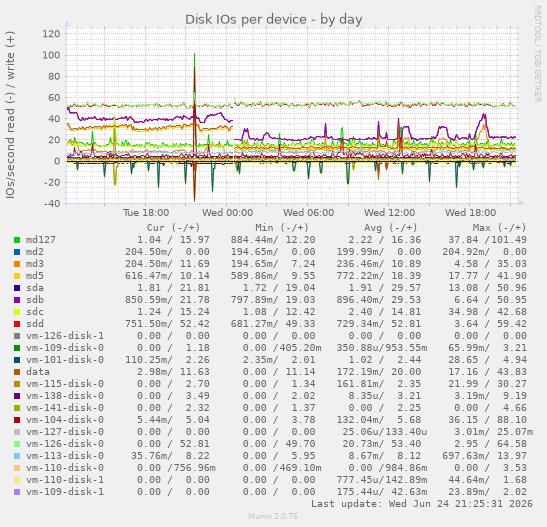Click the 'Last update' timestamp line
The height and width of the screenshot is (527, 547).
pos(422,504)
